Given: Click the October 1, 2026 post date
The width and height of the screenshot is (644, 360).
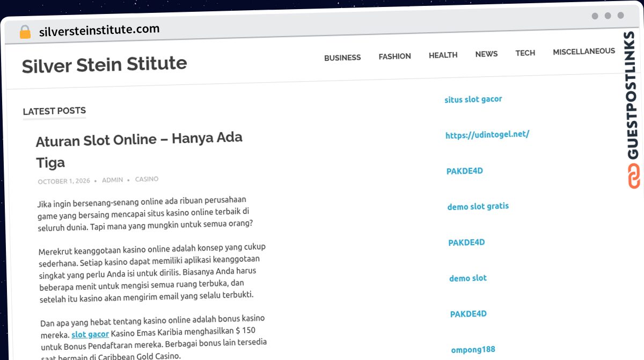Looking at the screenshot, I should [64, 181].
